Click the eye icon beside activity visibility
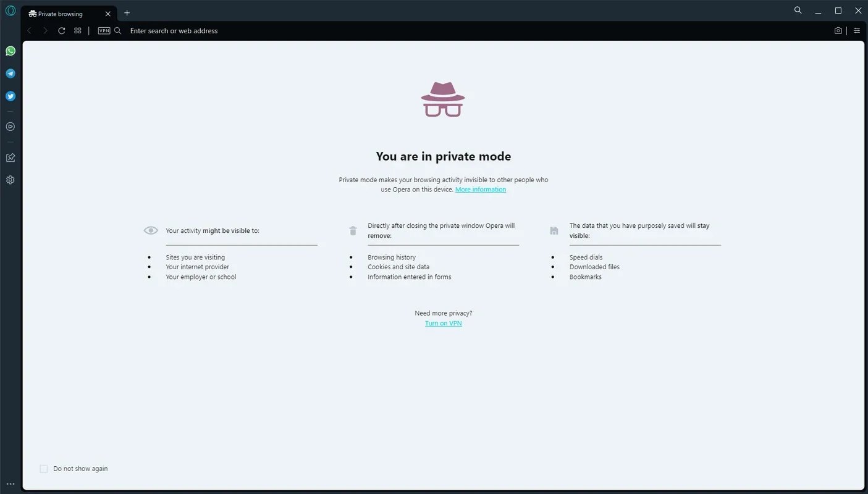868x494 pixels. coord(151,230)
